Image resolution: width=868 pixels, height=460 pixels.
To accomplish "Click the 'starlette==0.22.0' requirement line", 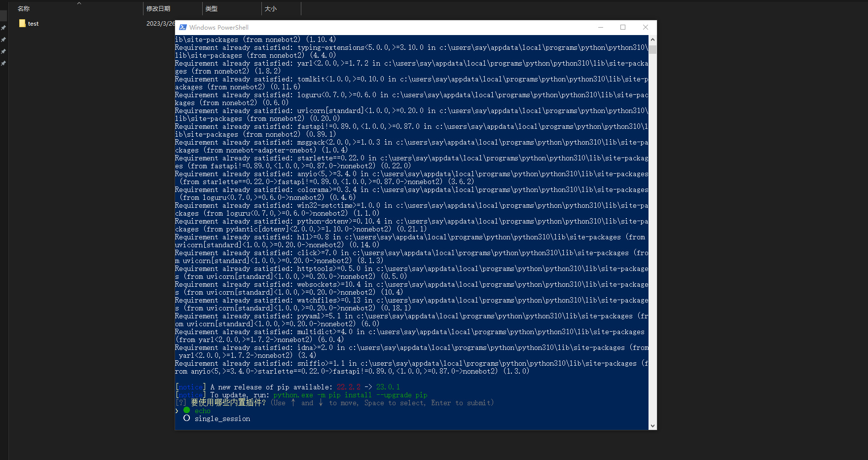I will (411, 162).
